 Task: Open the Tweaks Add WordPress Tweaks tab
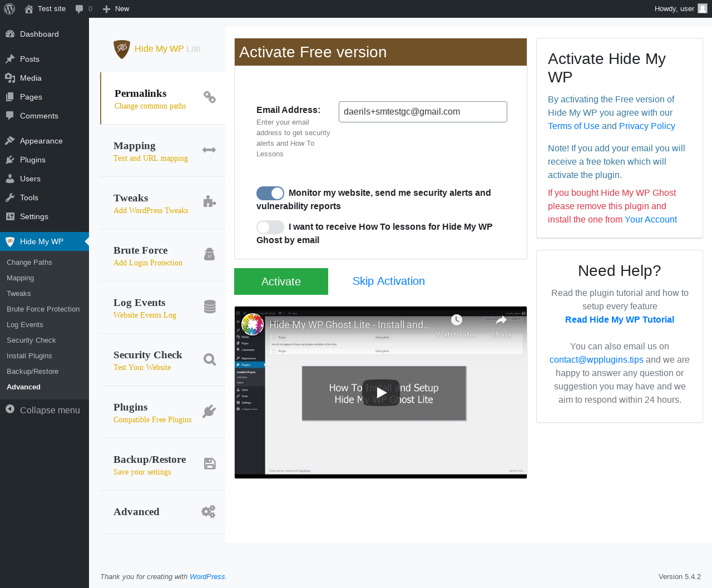click(163, 203)
